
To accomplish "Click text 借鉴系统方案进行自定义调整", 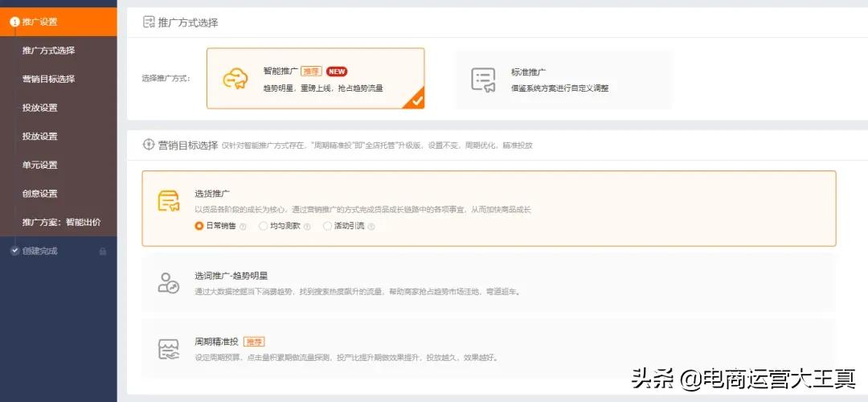I will tap(560, 88).
